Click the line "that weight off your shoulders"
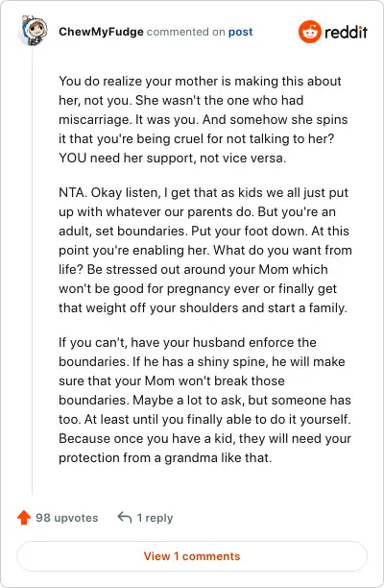 click(203, 307)
